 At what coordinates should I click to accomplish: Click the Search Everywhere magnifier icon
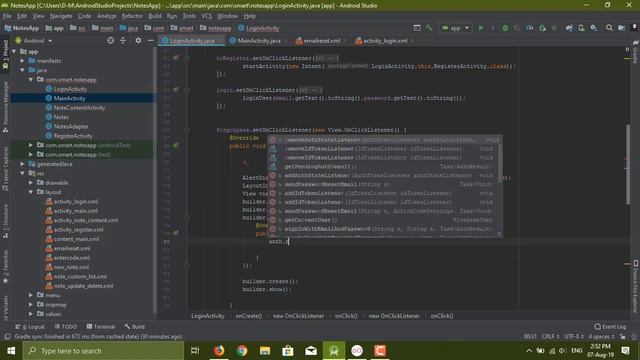609,28
